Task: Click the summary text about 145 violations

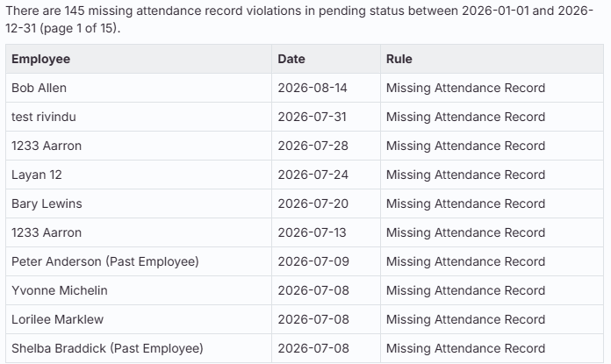Action: [x=299, y=19]
